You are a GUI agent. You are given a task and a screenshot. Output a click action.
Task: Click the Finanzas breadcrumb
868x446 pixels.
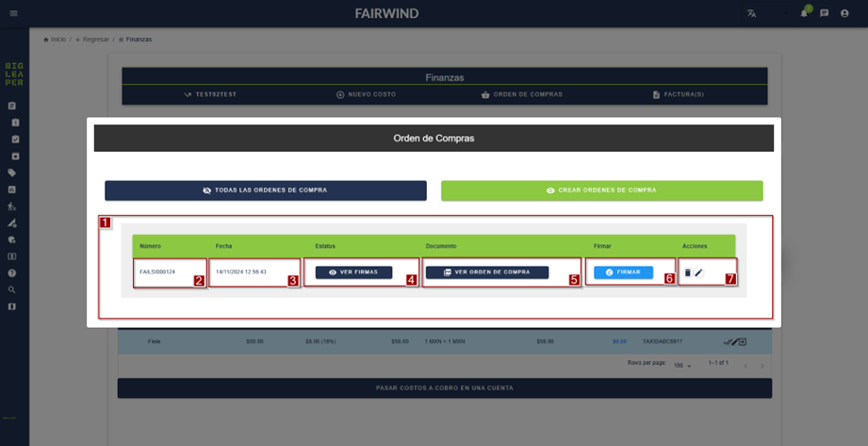click(x=135, y=40)
